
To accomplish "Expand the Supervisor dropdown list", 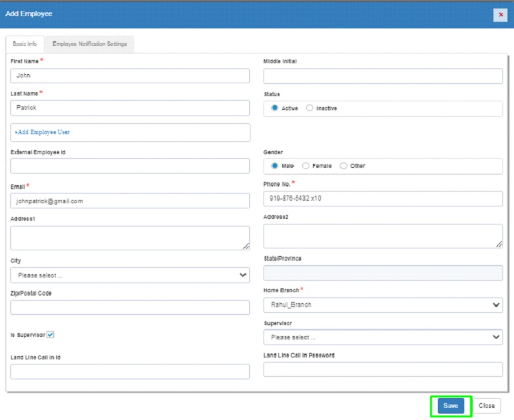I will [382, 337].
